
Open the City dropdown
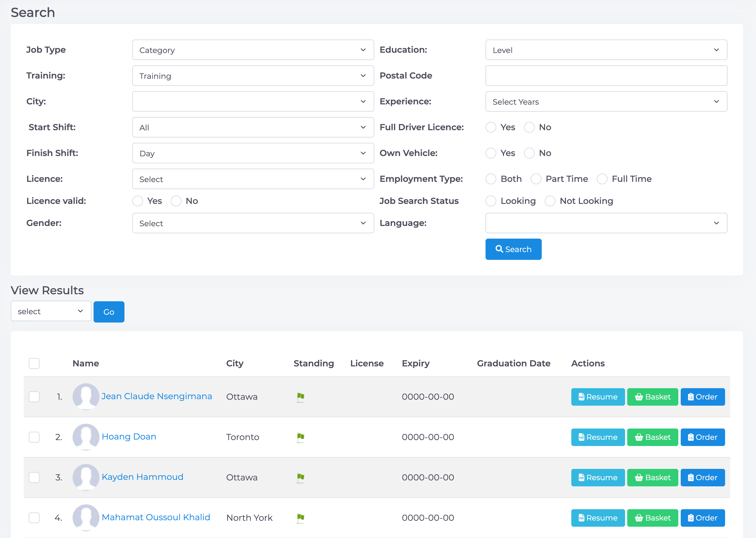253,102
